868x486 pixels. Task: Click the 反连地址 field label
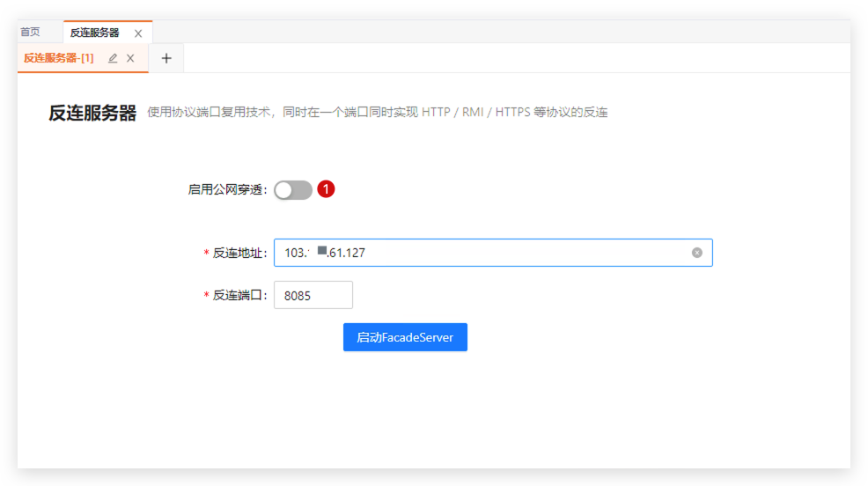239,253
